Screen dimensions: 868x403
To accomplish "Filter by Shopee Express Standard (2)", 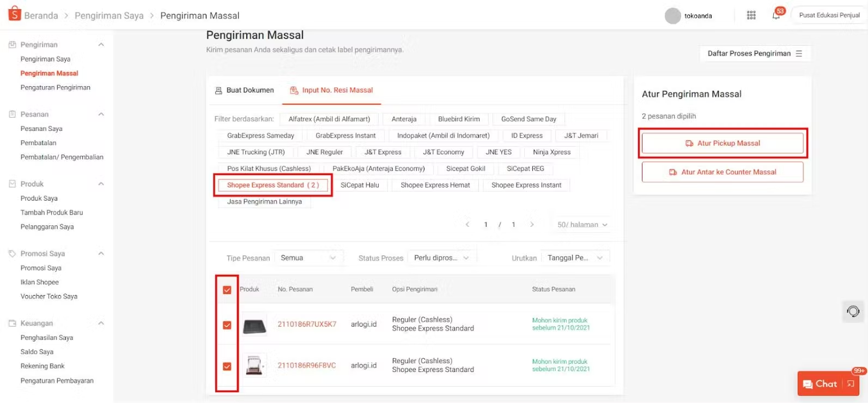I will (x=273, y=185).
